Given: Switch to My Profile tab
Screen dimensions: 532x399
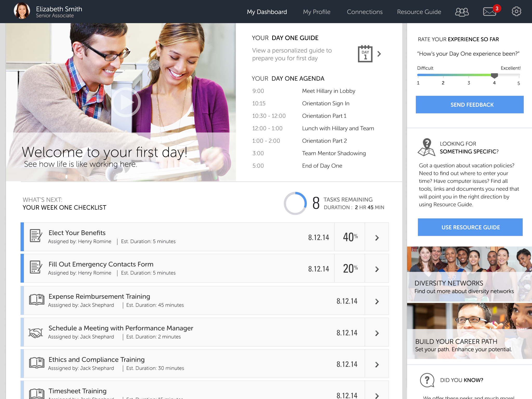Looking at the screenshot, I should tap(316, 12).
